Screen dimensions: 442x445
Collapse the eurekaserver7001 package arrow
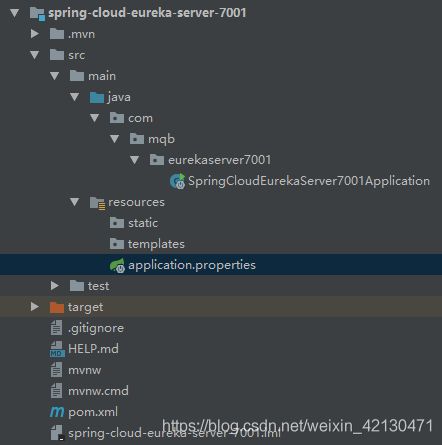click(134, 160)
